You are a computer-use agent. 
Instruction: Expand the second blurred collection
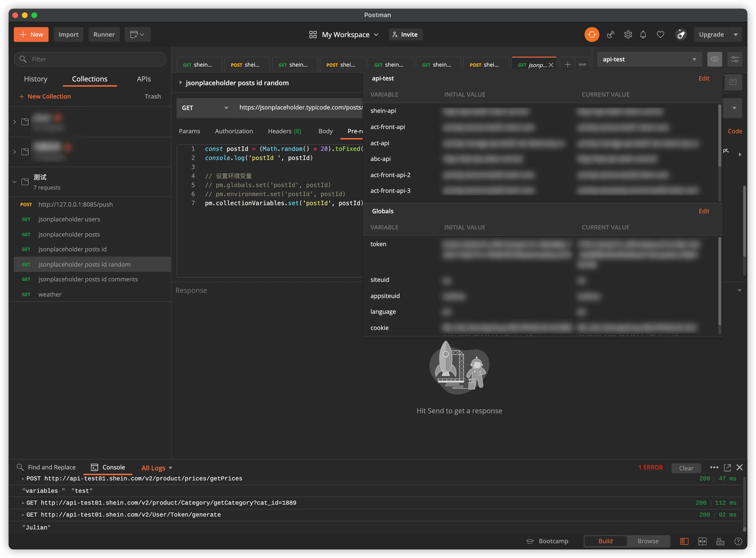pos(15,152)
